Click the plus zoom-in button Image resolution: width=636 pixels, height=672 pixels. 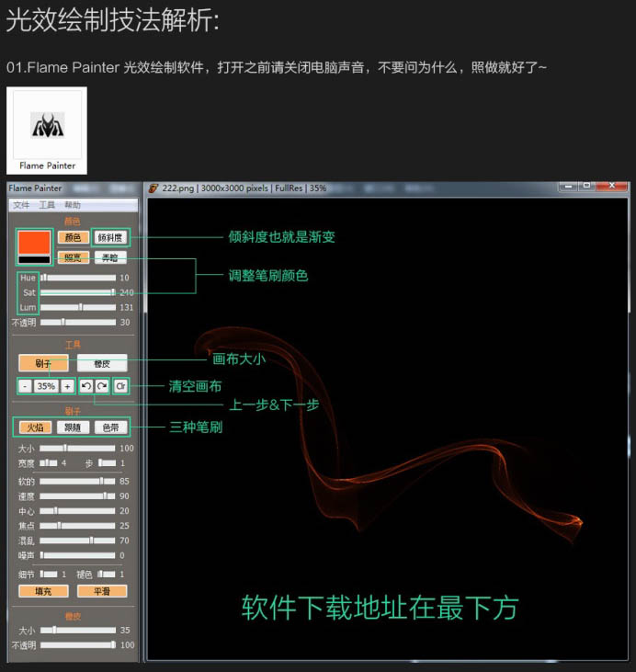(x=67, y=386)
